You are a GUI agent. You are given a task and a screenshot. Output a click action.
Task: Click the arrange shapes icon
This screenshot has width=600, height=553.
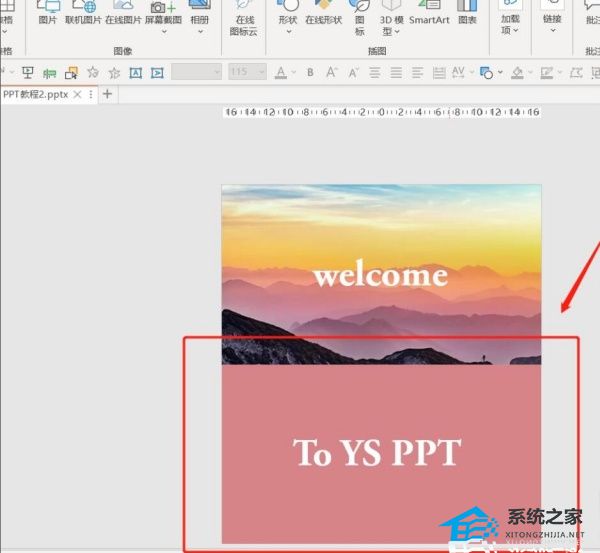tap(486, 73)
